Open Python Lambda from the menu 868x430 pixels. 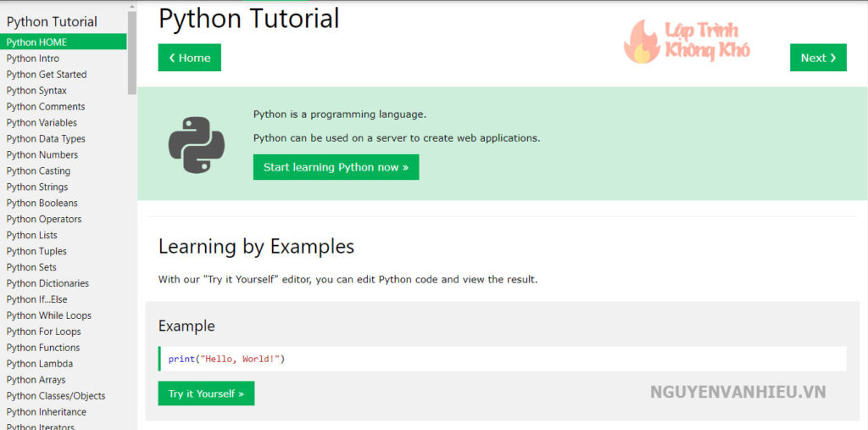coord(39,364)
